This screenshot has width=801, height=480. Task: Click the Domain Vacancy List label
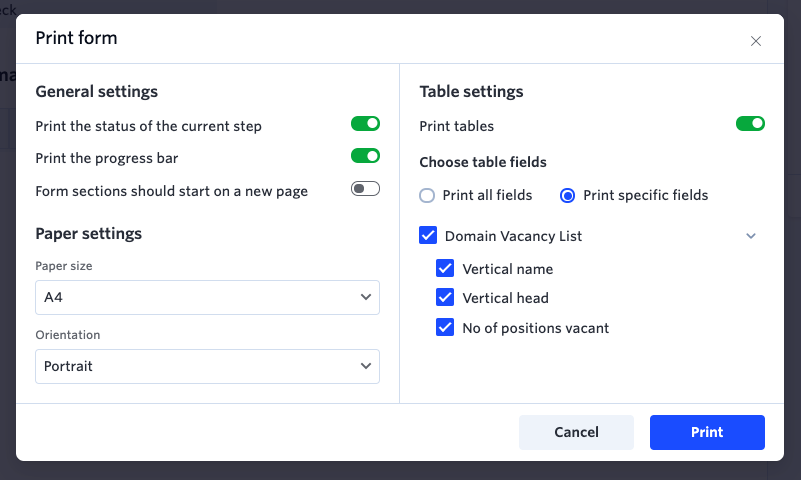click(x=513, y=236)
